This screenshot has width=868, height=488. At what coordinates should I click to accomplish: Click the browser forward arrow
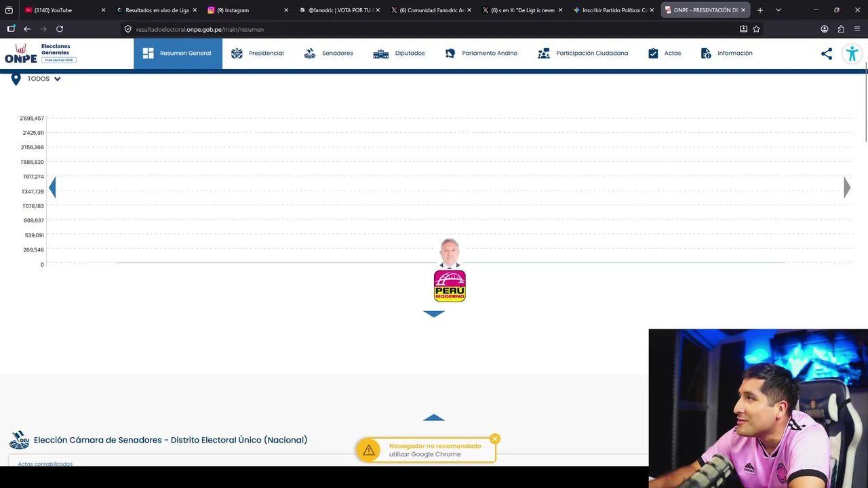tap(43, 29)
